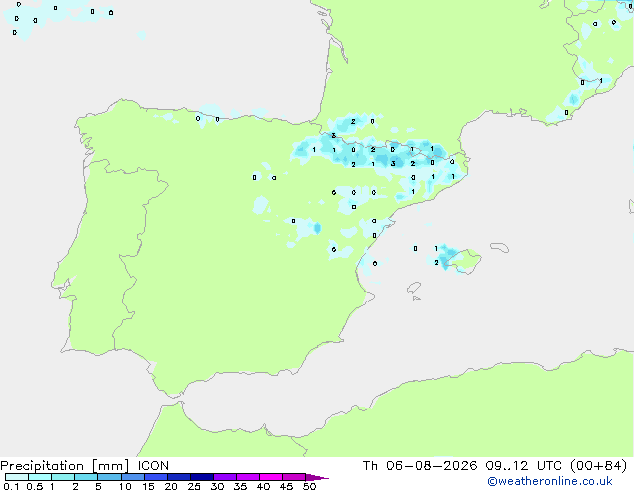
Task: Click the Precipitation [mm] ICON title
Action: pyautogui.click(x=85, y=466)
